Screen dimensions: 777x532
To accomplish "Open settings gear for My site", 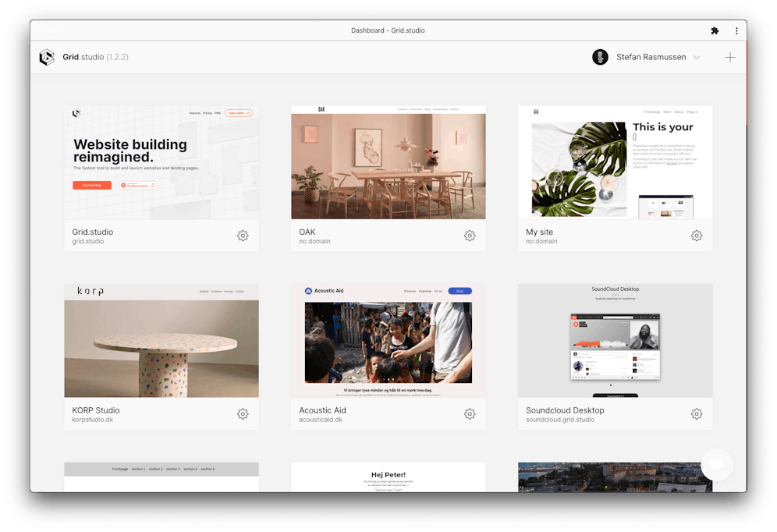I will (x=697, y=236).
